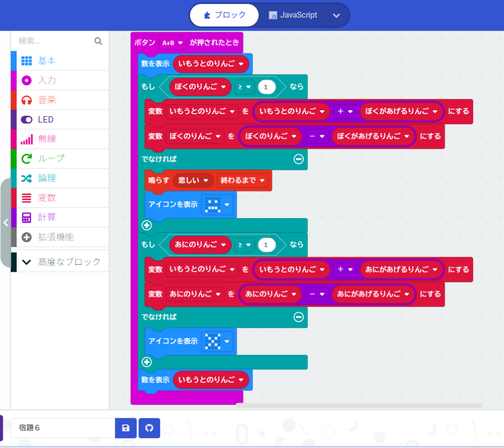The height and width of the screenshot is (448, 504).
Task: Add branch to first もし block
Action: click(147, 225)
